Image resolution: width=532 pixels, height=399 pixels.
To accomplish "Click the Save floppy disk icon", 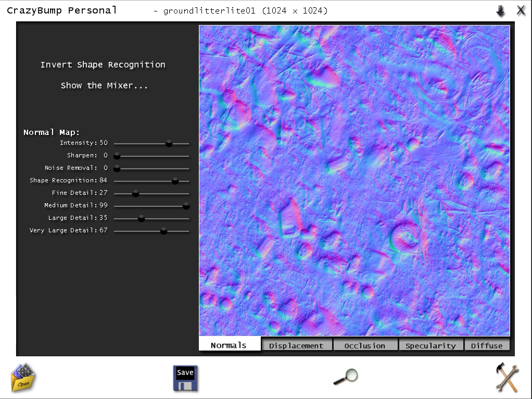I will [185, 378].
